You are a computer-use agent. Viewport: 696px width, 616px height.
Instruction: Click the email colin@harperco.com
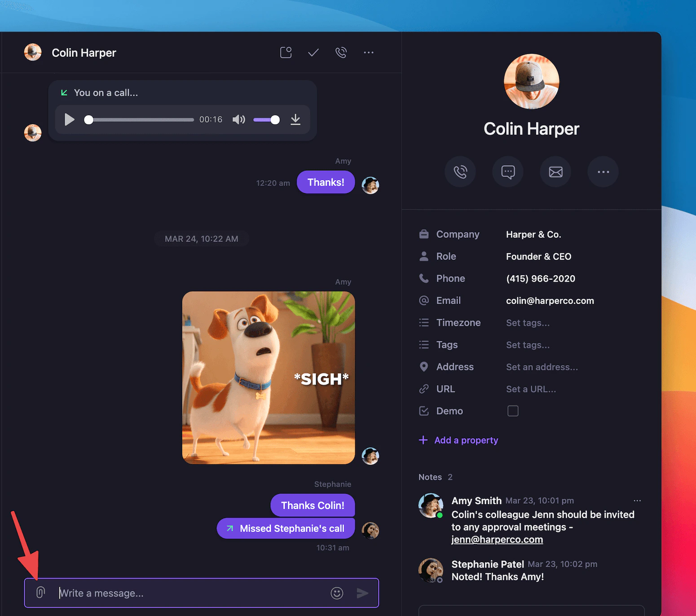pyautogui.click(x=550, y=301)
